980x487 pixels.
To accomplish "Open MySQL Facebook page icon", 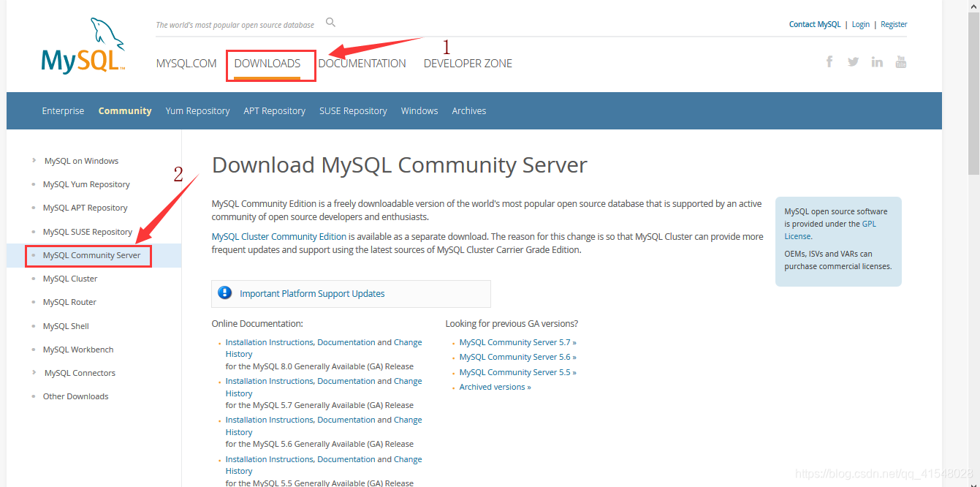I will pyautogui.click(x=829, y=61).
